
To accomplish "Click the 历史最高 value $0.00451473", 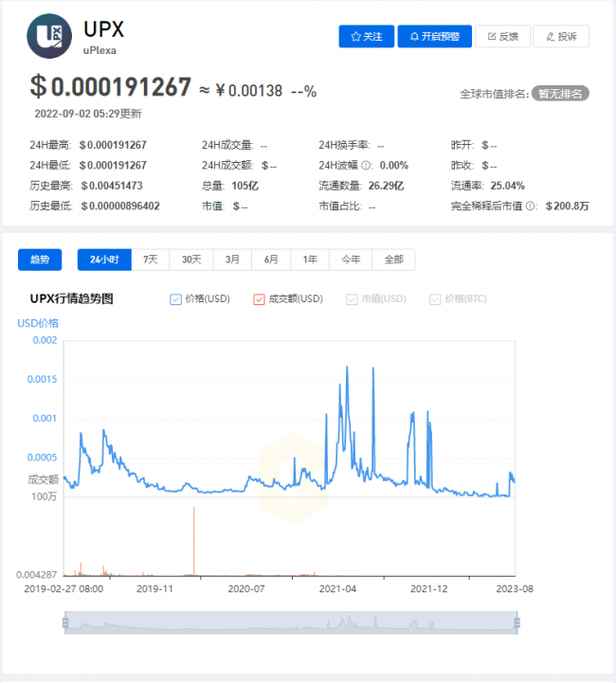I will pyautogui.click(x=112, y=186).
